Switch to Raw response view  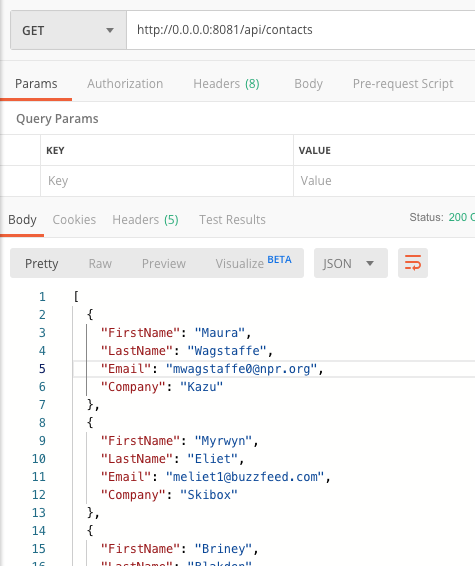click(100, 264)
